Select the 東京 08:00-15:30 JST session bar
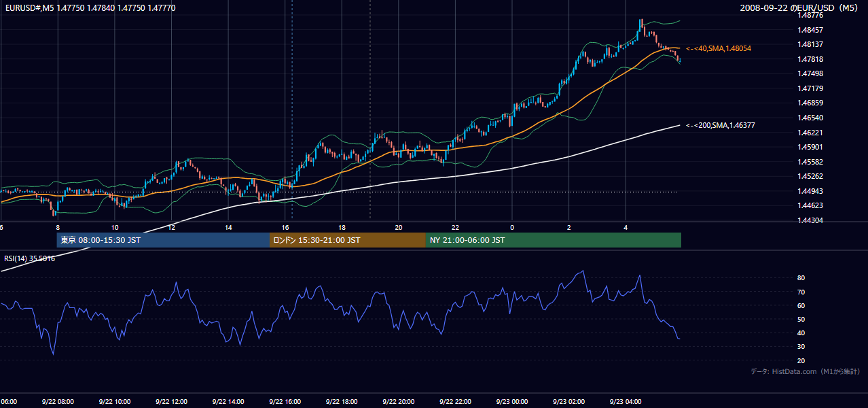The width and height of the screenshot is (868, 408). (163, 240)
